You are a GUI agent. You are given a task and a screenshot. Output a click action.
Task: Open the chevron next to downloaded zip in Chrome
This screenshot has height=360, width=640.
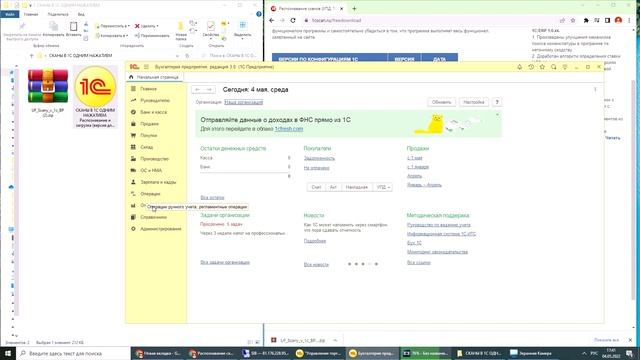(335, 340)
